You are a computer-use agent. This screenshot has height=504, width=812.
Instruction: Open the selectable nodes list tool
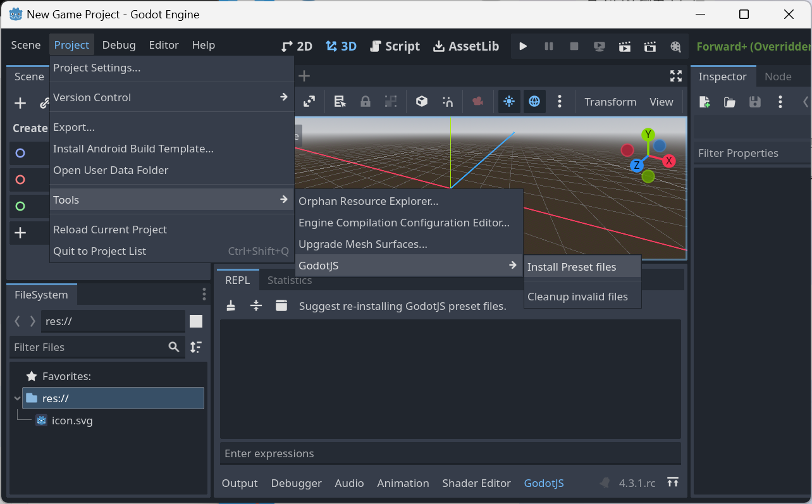click(340, 101)
